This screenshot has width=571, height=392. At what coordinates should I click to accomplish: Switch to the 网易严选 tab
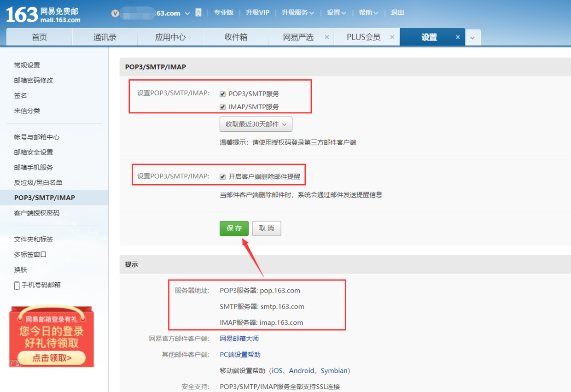[298, 37]
